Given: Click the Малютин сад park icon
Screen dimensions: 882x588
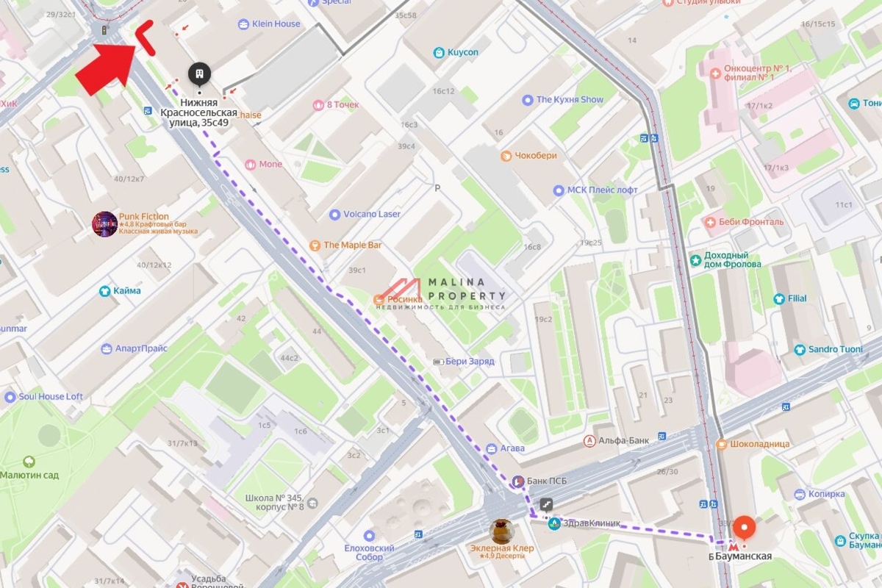Looking at the screenshot, I should [29, 462].
